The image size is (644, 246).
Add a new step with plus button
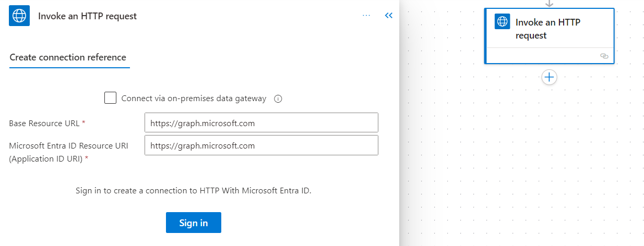(550, 77)
